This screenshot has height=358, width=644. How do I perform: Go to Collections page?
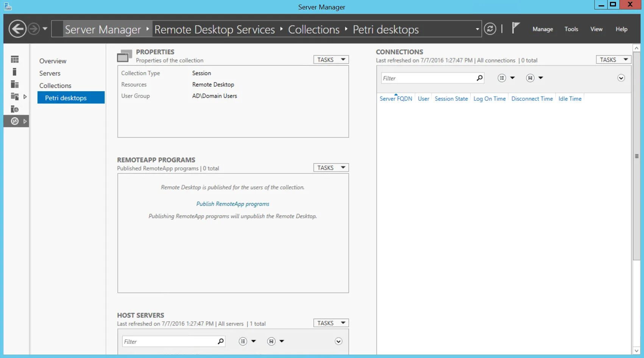tap(55, 86)
